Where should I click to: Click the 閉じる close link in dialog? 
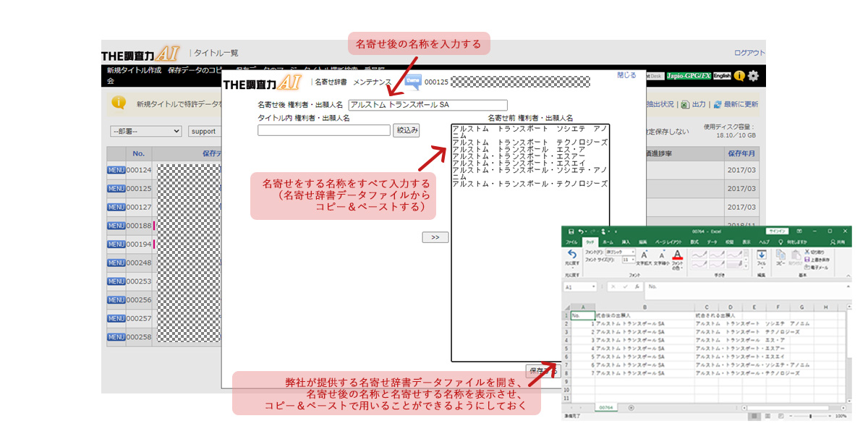click(626, 75)
